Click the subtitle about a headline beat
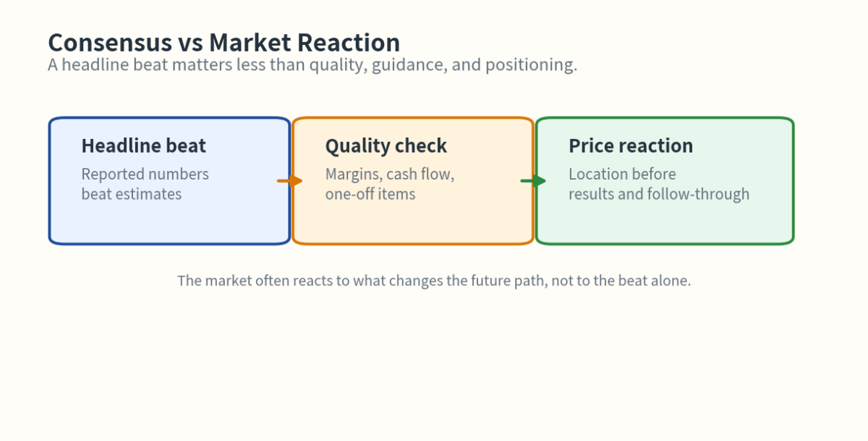 (312, 65)
